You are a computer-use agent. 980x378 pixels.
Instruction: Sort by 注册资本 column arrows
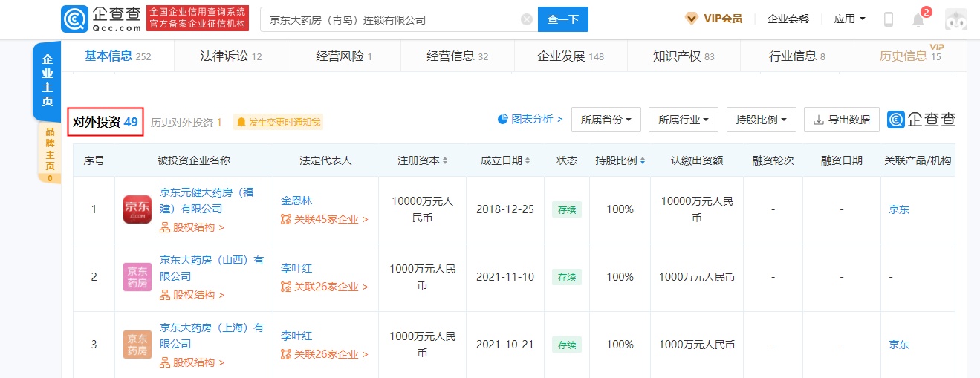pos(445,160)
